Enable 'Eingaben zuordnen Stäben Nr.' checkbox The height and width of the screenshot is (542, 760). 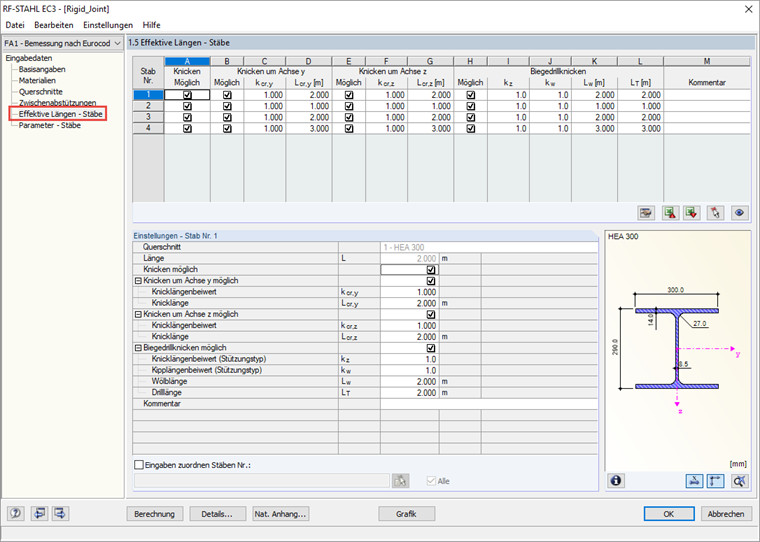coord(139,465)
